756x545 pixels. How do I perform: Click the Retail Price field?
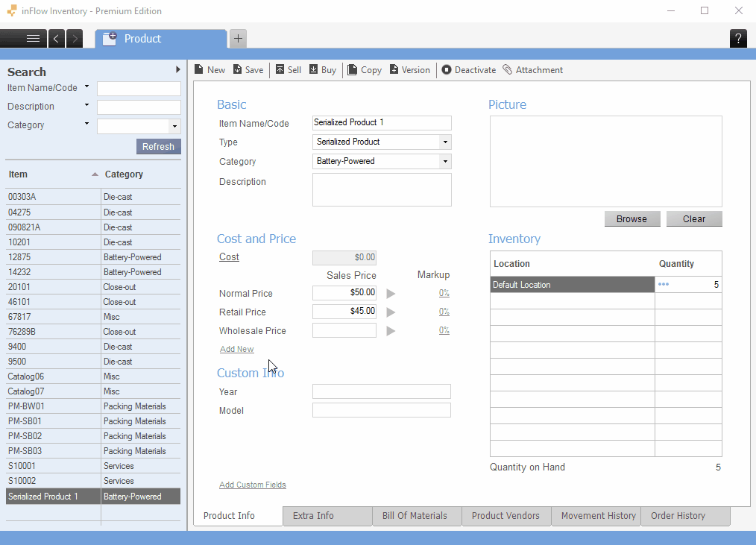point(344,311)
